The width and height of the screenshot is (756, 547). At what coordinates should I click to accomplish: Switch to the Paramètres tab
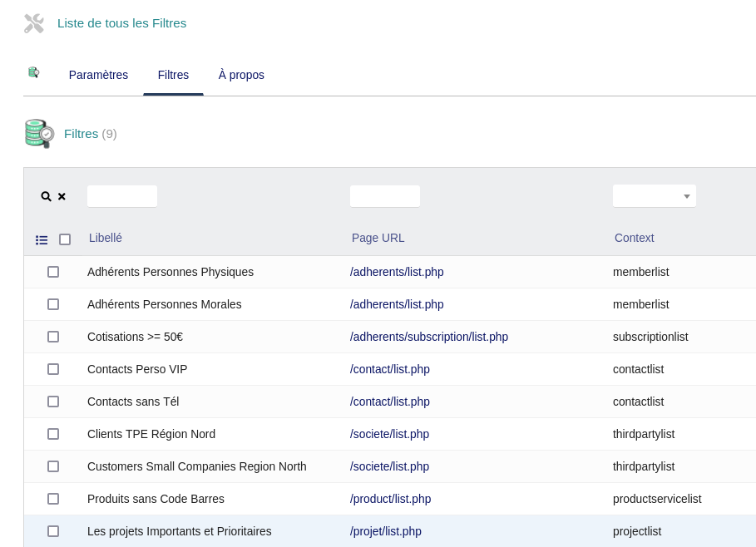[98, 75]
